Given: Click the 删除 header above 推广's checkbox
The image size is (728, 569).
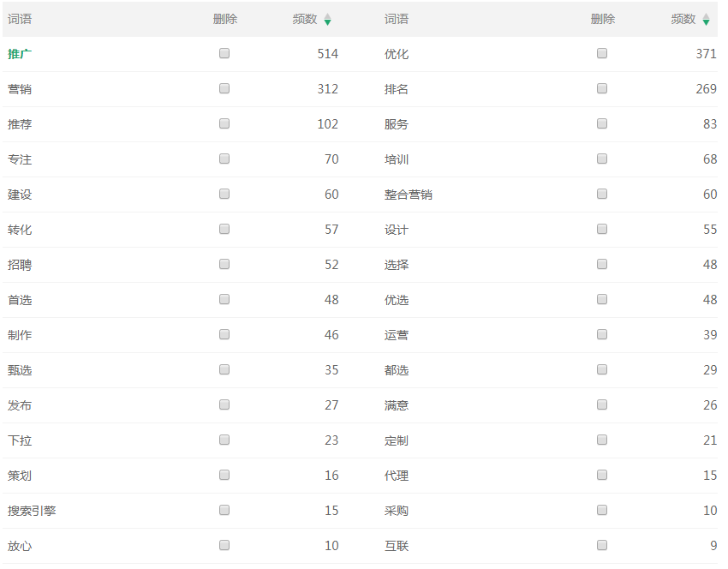Looking at the screenshot, I should (x=225, y=20).
